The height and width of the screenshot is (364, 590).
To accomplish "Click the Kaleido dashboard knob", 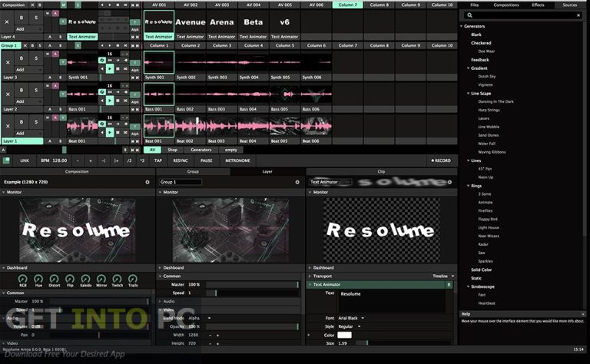I will pyautogui.click(x=86, y=279).
